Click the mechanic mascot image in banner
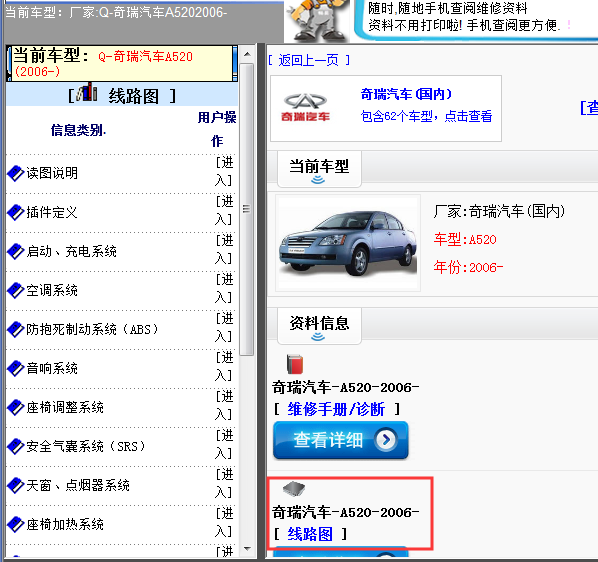 (x=318, y=21)
